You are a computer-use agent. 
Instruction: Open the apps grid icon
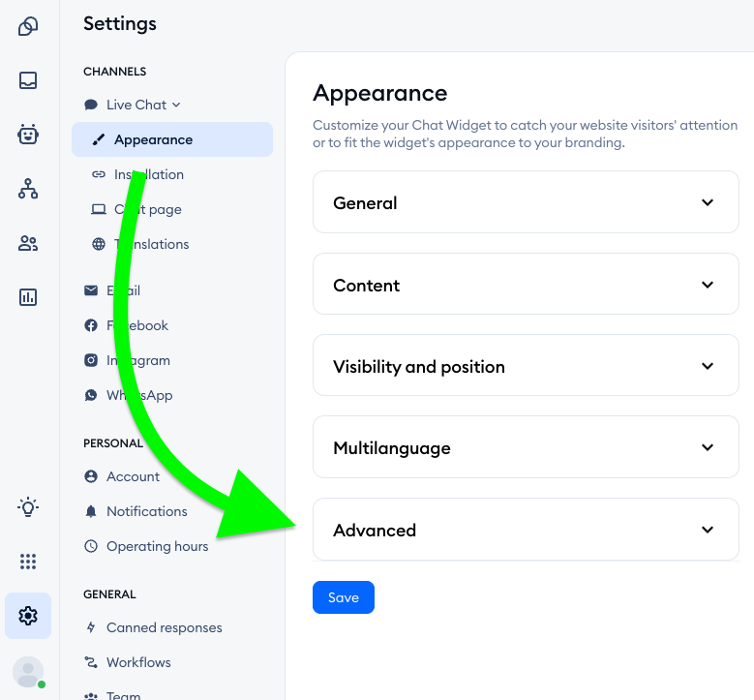click(28, 562)
